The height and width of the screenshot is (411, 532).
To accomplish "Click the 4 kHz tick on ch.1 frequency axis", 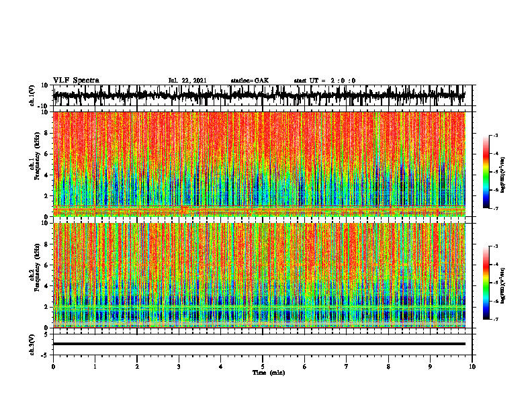I will click(x=46, y=175).
